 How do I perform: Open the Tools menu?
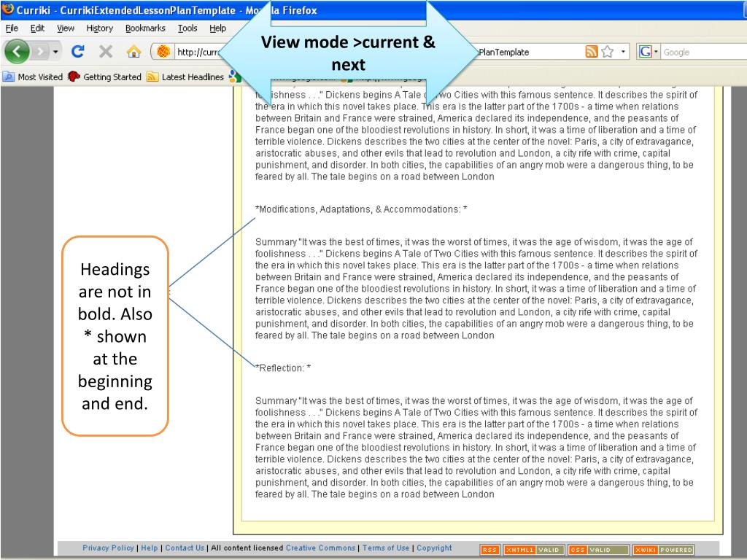coord(187,28)
